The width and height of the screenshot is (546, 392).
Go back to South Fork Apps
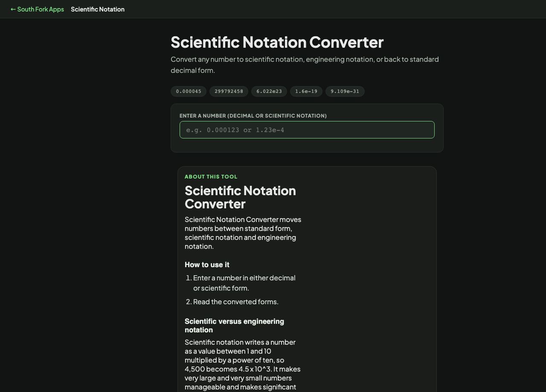(x=37, y=9)
